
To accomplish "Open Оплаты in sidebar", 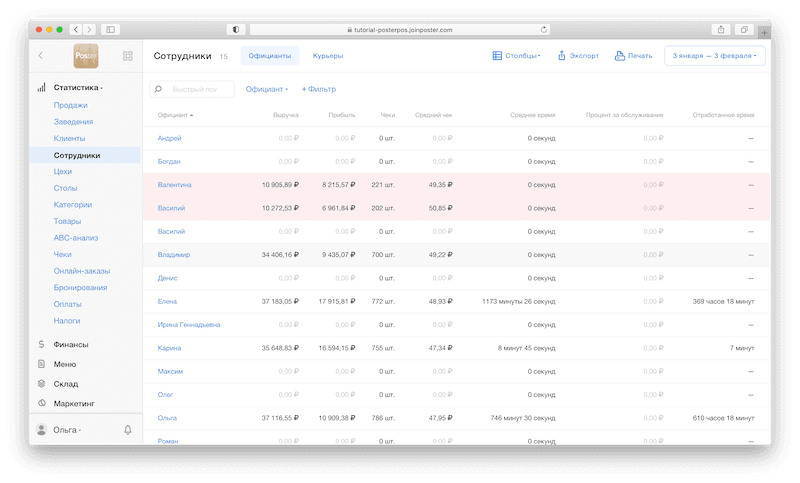I will (x=67, y=304).
